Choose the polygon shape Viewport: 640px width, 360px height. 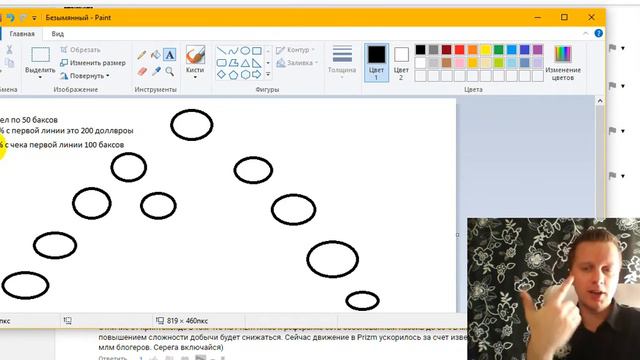coord(233,63)
